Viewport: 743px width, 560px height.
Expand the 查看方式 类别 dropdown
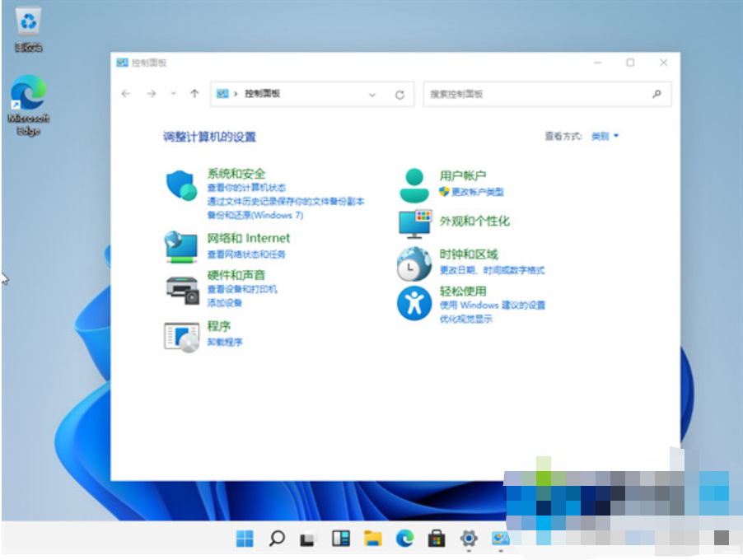coord(605,137)
